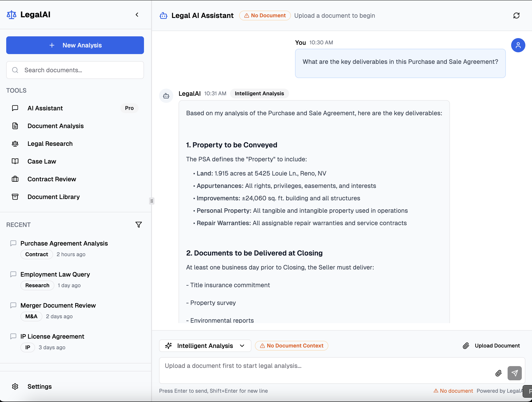Click the user avatar icon

(518, 45)
